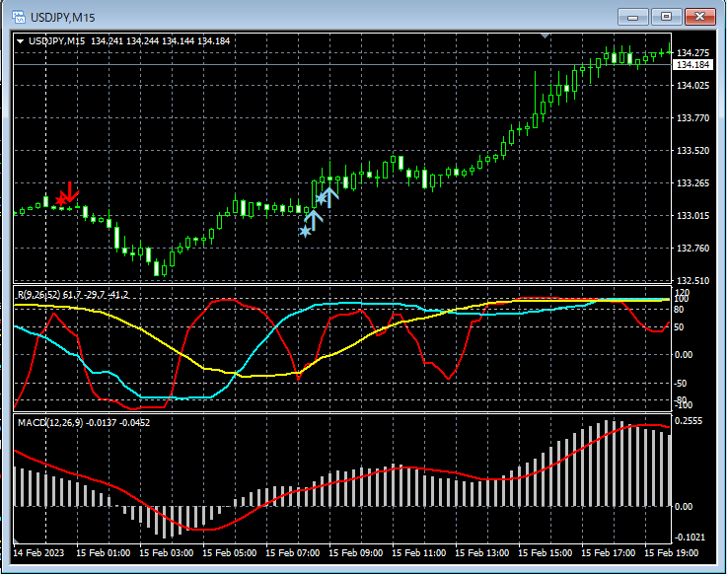728x574 pixels.
Task: Click the 15 Feb 17:00 time axis label
Action: pos(609,553)
